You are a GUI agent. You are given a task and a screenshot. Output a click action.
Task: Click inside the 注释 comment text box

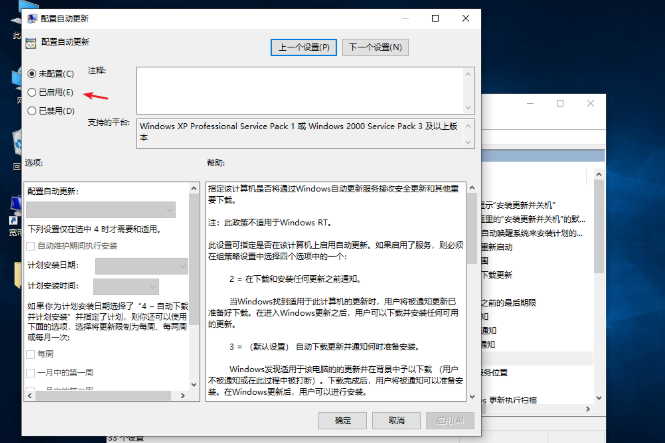click(x=300, y=90)
